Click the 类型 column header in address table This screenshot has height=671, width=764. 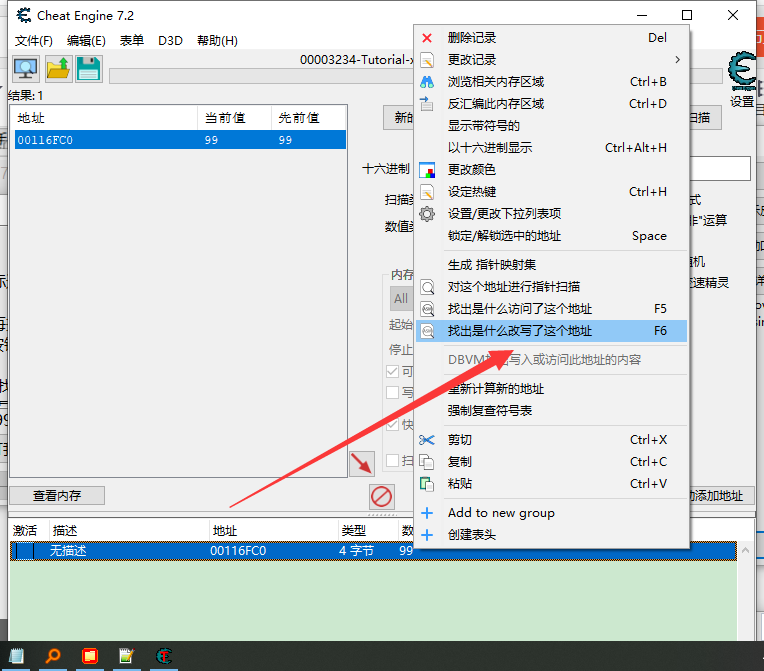(x=368, y=531)
